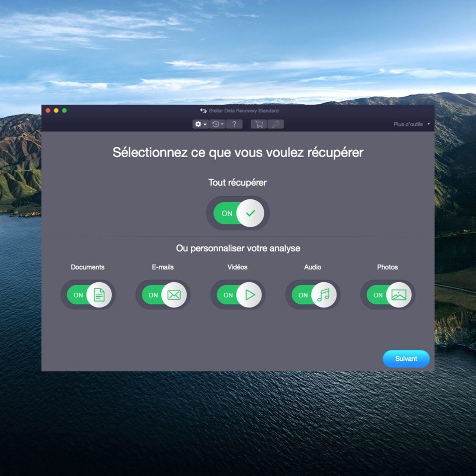Click the key activation icon
This screenshot has height=476, width=476.
click(x=276, y=124)
